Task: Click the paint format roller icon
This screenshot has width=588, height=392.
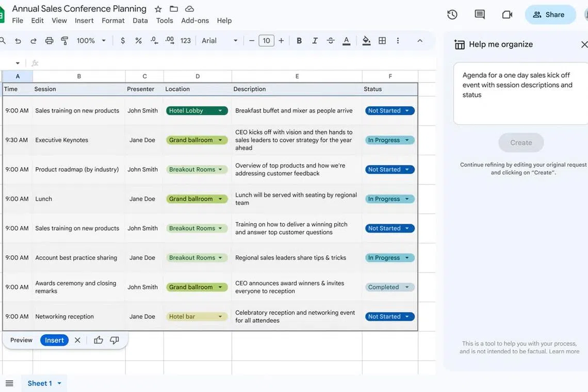Action: click(x=65, y=41)
